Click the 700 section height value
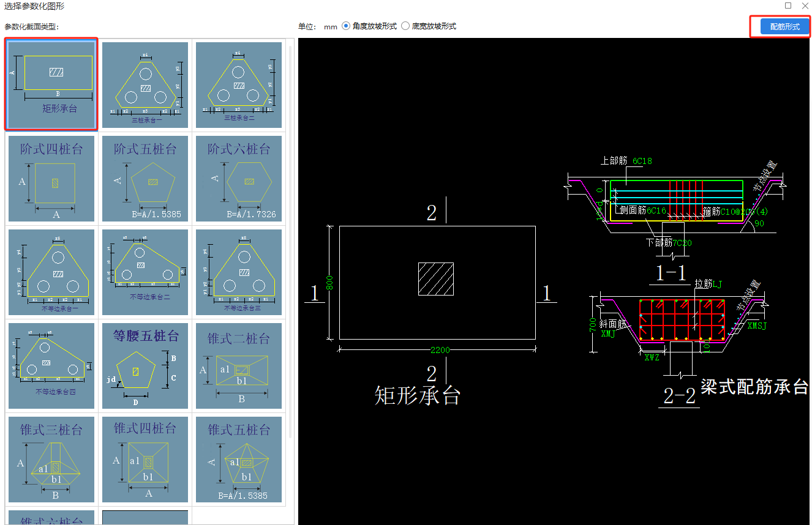Image resolution: width=812 pixels, height=525 pixels. click(x=593, y=324)
